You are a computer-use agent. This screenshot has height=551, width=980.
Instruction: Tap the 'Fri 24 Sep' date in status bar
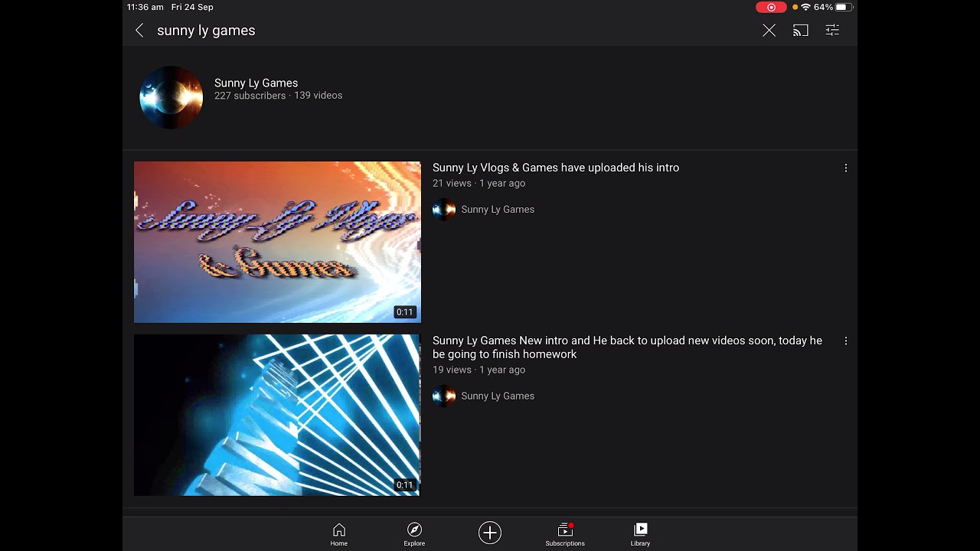(x=192, y=7)
